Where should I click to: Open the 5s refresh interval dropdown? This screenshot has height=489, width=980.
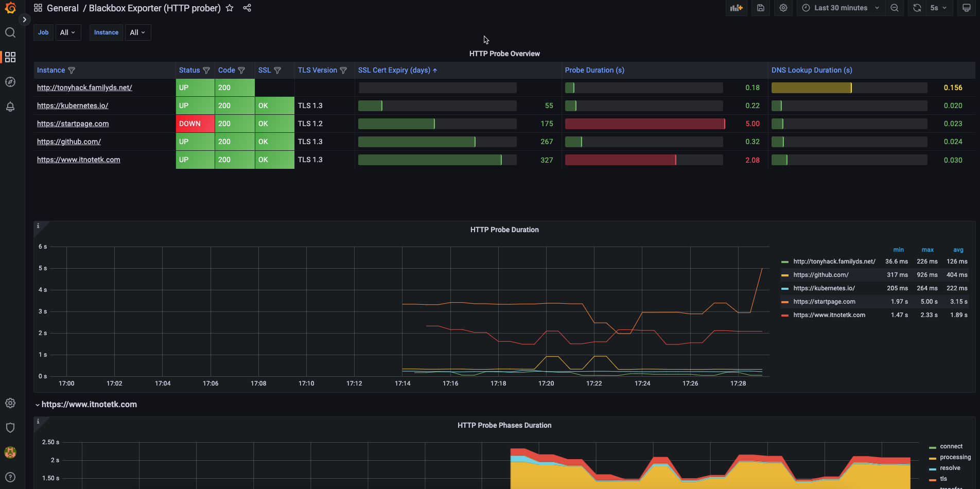(x=939, y=8)
